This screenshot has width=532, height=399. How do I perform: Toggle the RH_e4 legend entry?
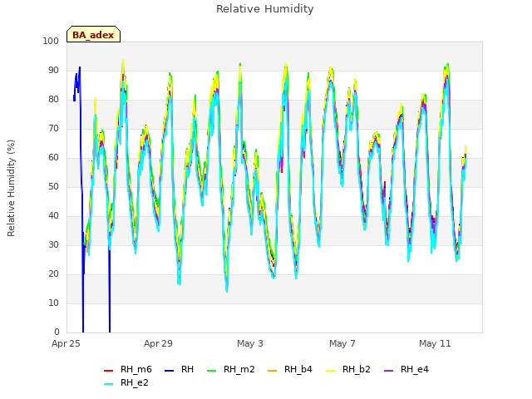point(406,369)
